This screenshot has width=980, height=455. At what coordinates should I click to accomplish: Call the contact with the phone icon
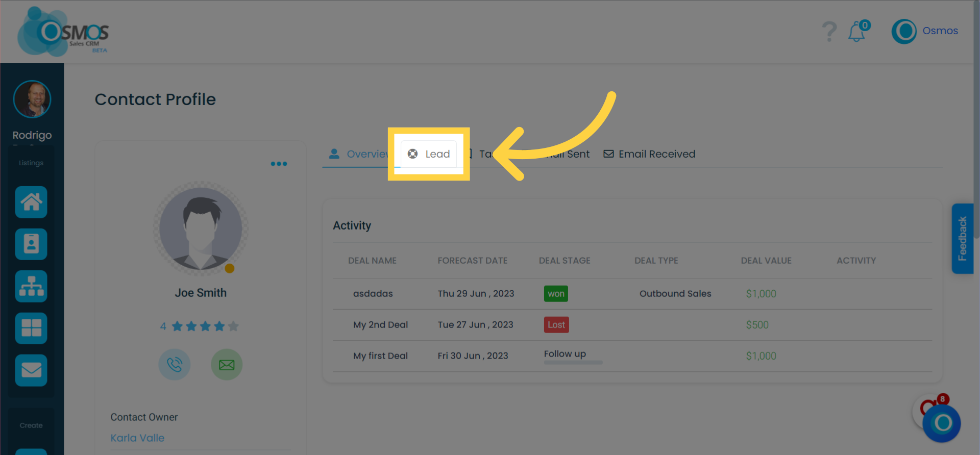point(175,364)
